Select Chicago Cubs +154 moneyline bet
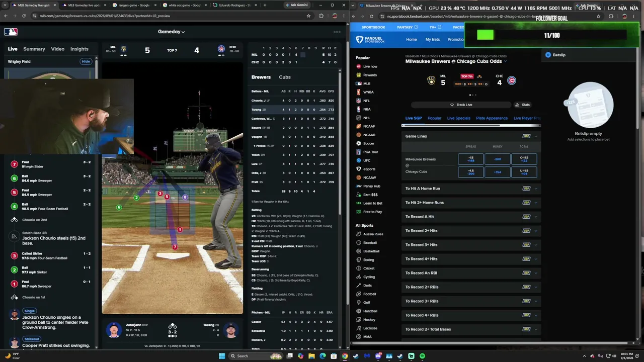This screenshot has height=362, width=644. 497,172
